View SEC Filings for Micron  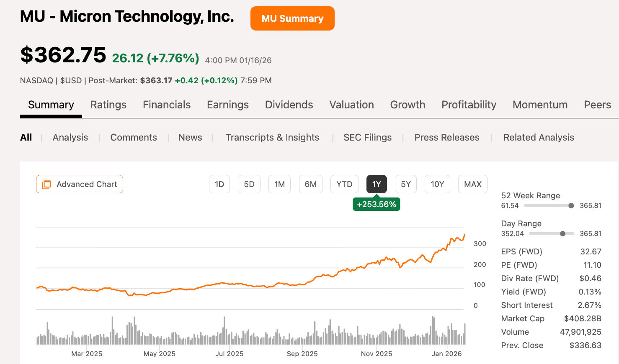[367, 137]
